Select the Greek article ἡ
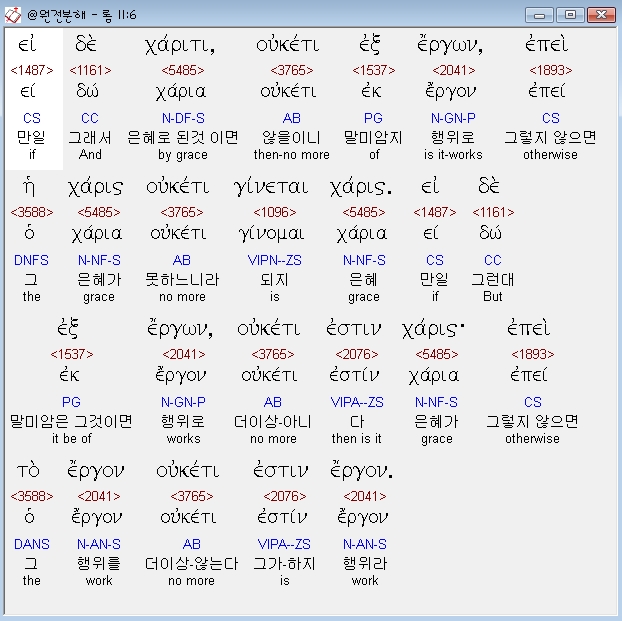The height and width of the screenshot is (621, 622). pyautogui.click(x=29, y=186)
